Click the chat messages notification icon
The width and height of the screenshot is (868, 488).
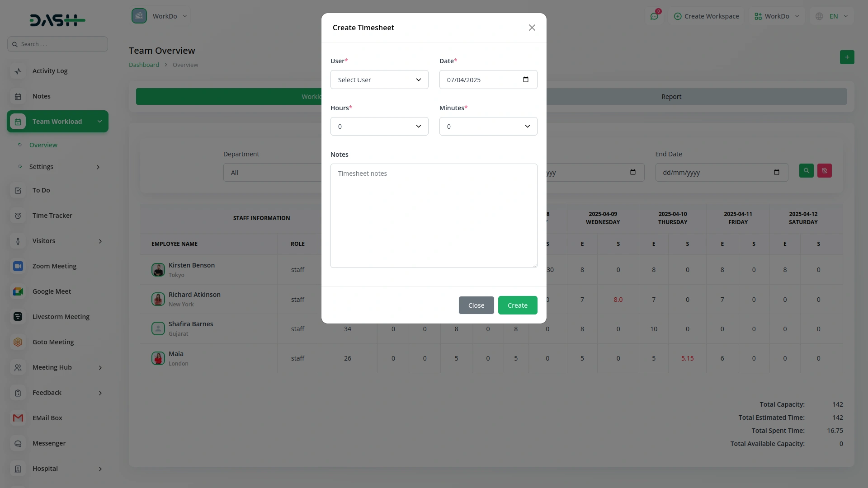(x=654, y=16)
